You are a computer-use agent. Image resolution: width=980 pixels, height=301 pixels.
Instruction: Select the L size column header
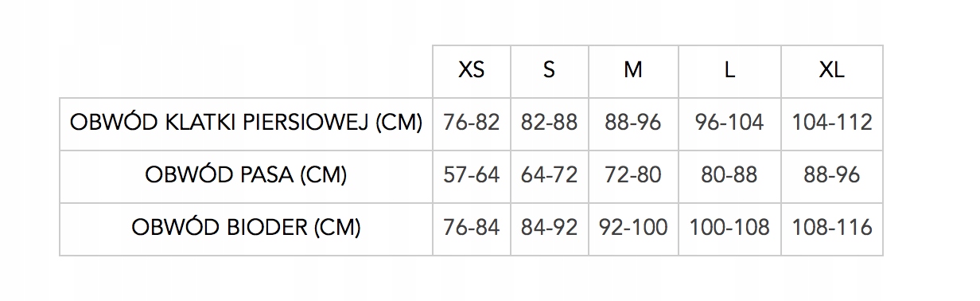click(729, 70)
